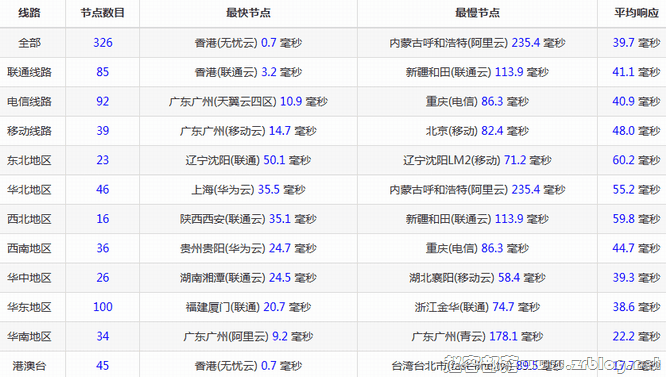The width and height of the screenshot is (666, 377).
Task: Click the 最慢节点 column header
Action: [x=477, y=13]
